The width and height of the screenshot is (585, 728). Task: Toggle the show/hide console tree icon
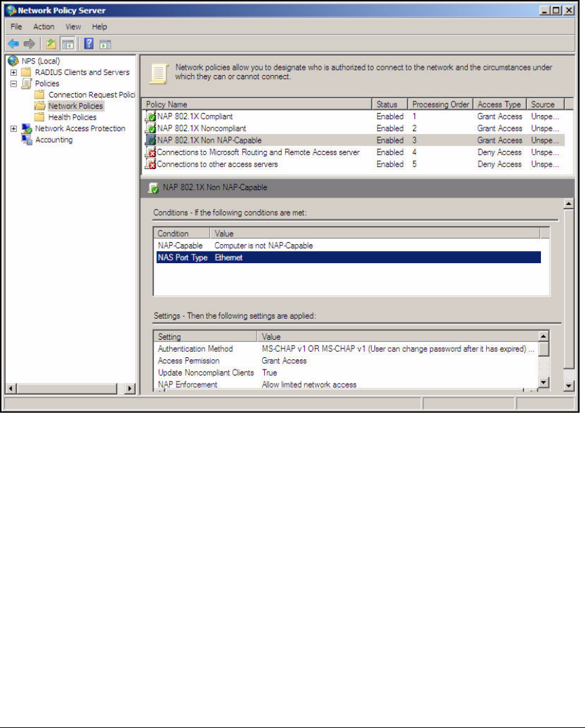(68, 44)
